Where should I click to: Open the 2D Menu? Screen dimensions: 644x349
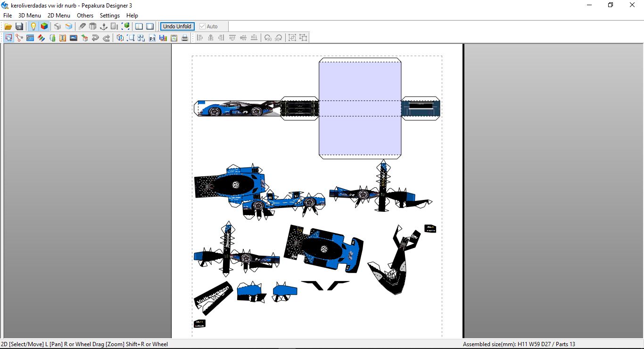(59, 16)
